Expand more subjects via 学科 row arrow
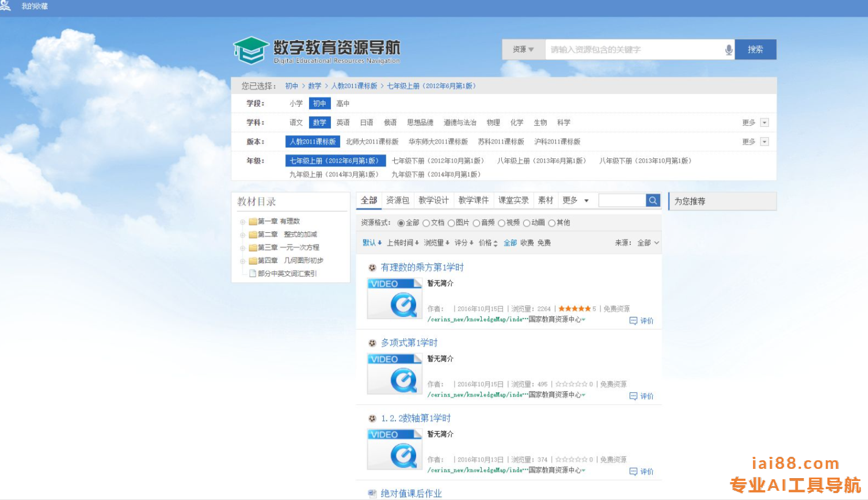 (x=764, y=123)
